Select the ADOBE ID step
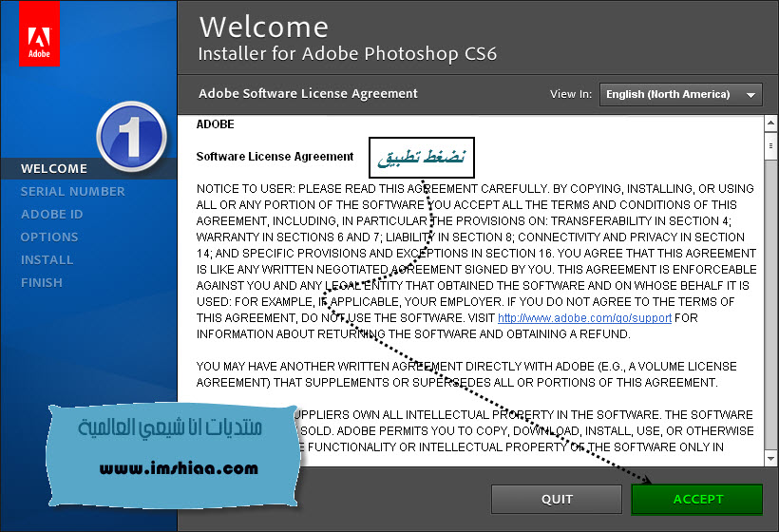 point(51,214)
